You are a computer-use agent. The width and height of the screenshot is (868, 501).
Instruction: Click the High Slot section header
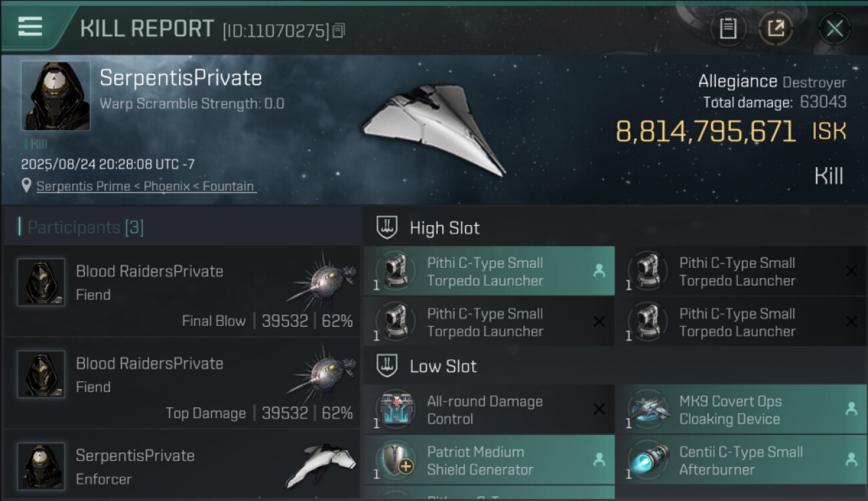[444, 228]
